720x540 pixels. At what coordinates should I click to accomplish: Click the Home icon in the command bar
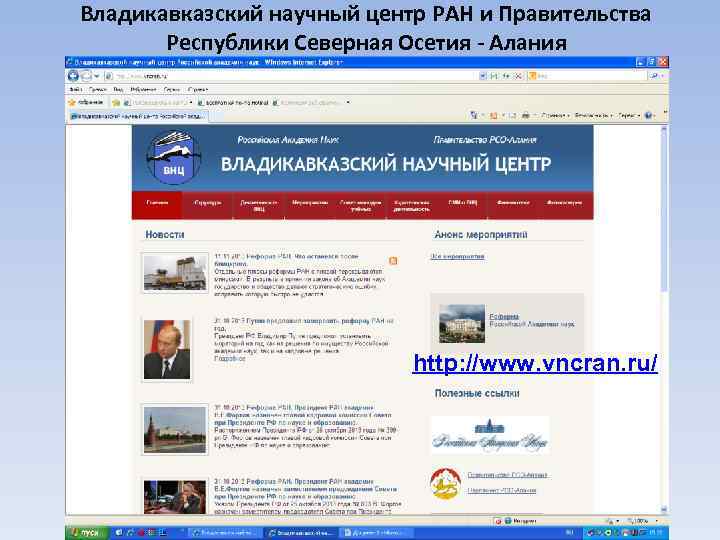pos(473,115)
